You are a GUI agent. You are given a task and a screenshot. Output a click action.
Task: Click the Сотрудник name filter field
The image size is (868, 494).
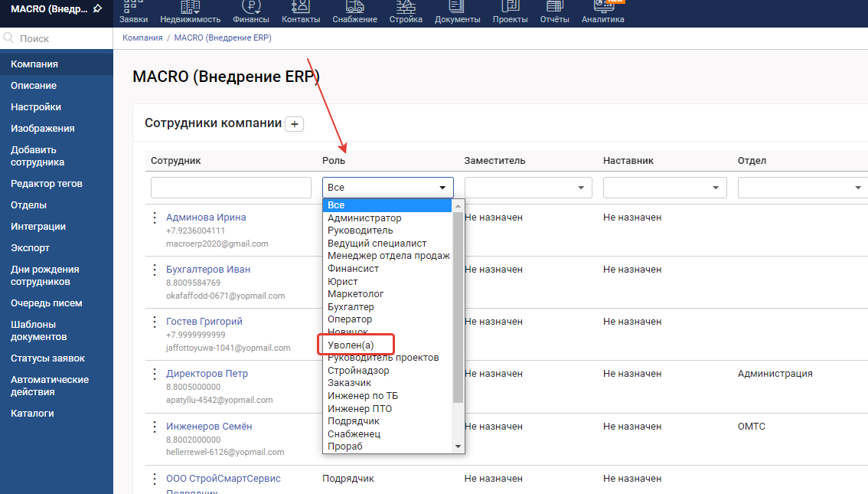[230, 188]
